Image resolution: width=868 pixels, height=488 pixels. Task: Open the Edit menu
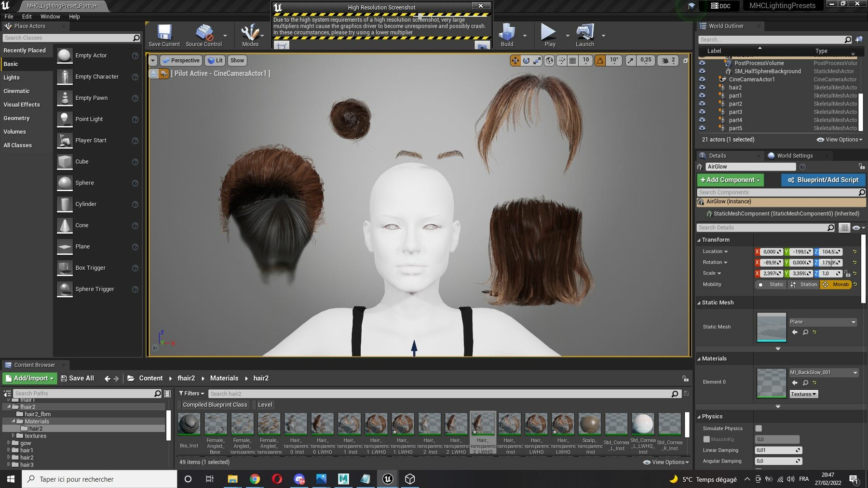click(27, 16)
